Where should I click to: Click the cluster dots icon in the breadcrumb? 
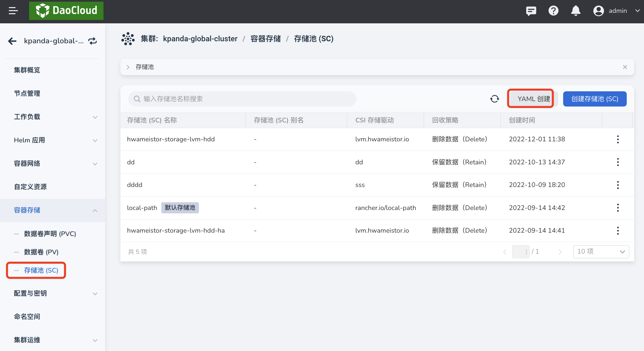tap(128, 39)
